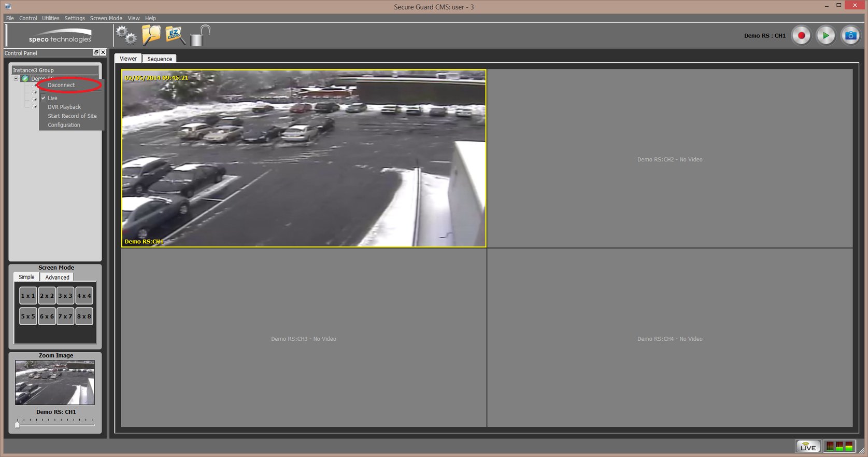Click the colored level meter status icon

839,446
